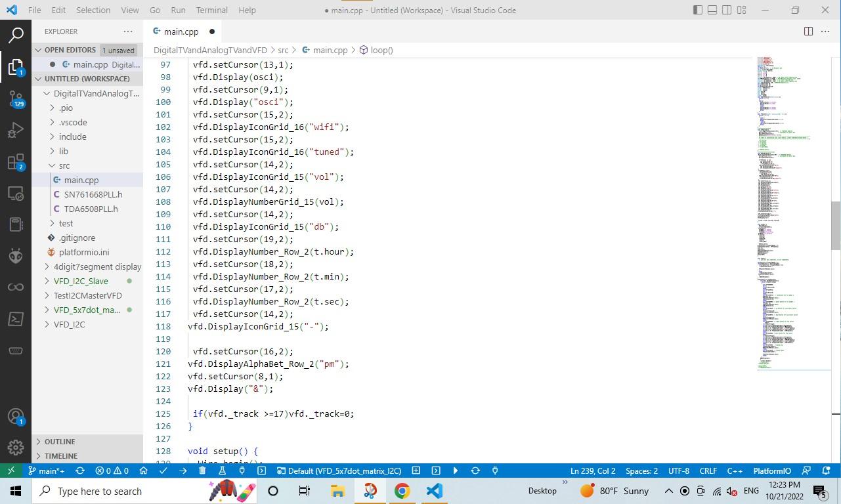Toggle Panel layout button in title bar
The image size is (841, 504).
tap(712, 10)
